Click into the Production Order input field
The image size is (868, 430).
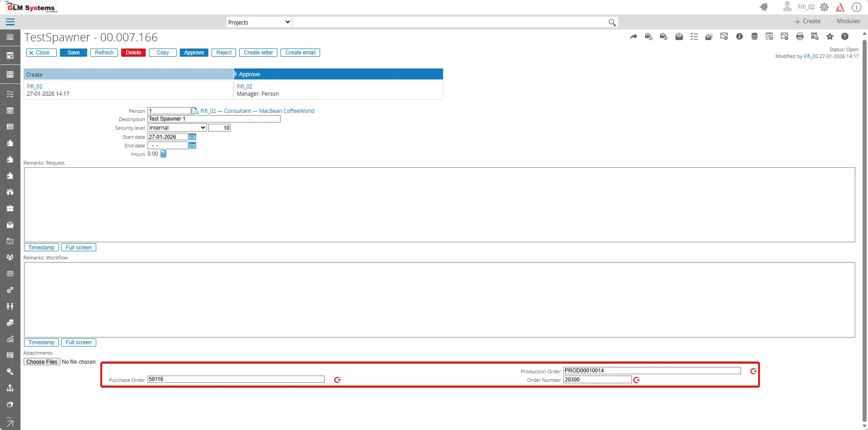point(651,371)
